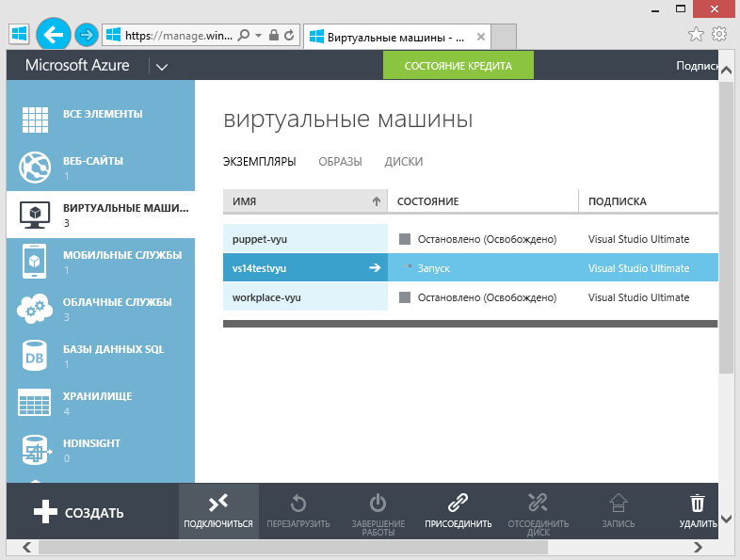
Task: Click the СОСТОЯНИЕ column header
Action: coord(483,201)
